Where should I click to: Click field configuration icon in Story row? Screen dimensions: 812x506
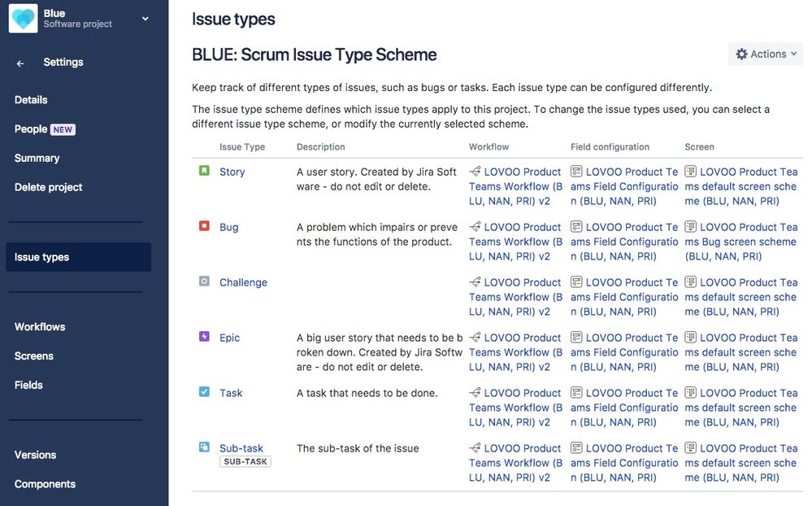coord(576,171)
